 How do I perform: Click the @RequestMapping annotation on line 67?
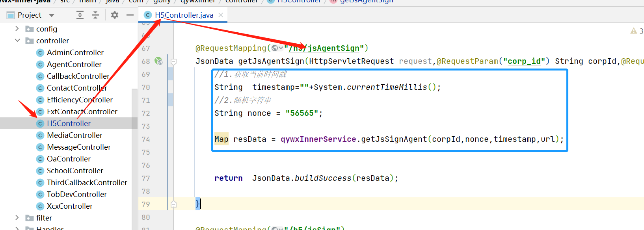point(231,48)
